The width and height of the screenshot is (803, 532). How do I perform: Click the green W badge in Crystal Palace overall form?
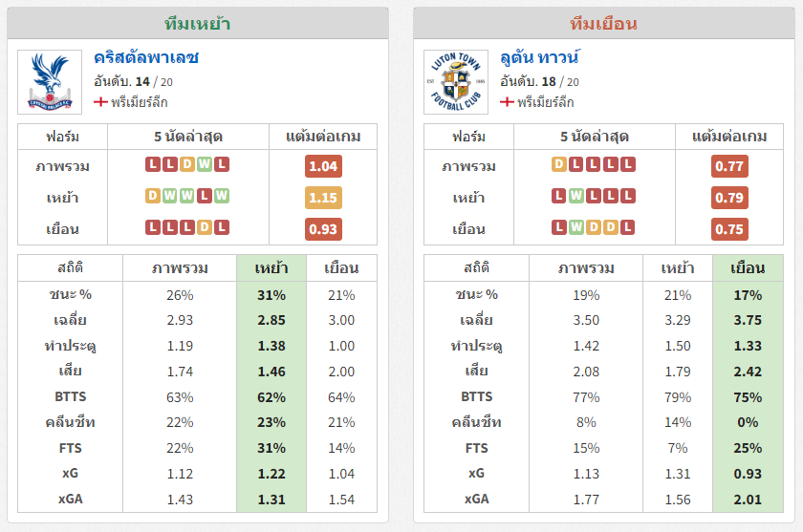coord(205,164)
